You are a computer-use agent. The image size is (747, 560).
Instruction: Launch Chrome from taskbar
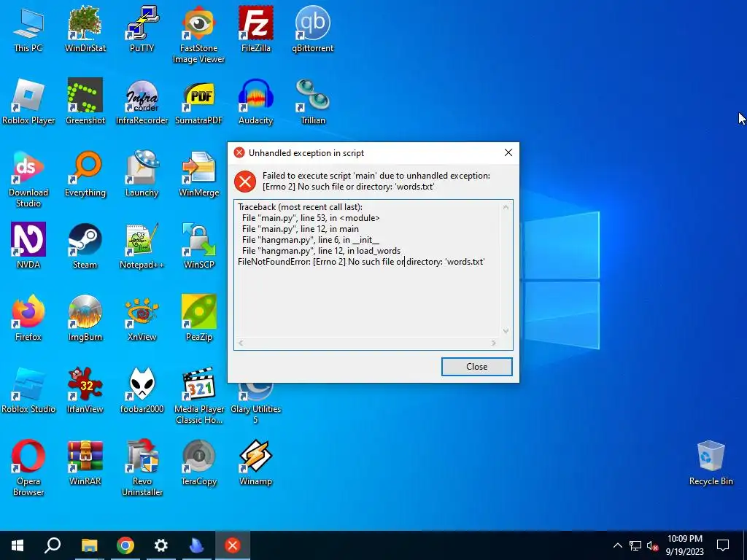[x=125, y=545]
